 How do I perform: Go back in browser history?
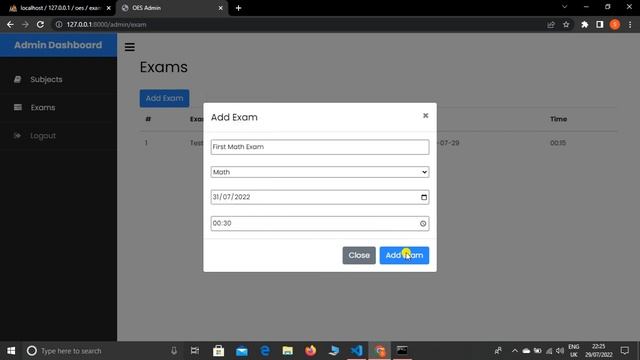(10, 24)
